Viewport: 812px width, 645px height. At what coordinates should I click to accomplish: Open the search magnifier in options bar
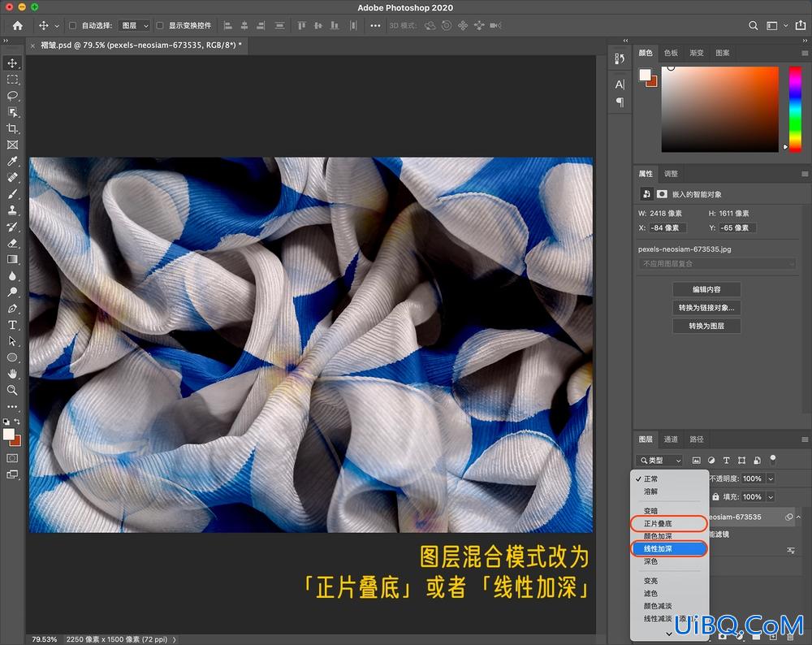(x=753, y=25)
